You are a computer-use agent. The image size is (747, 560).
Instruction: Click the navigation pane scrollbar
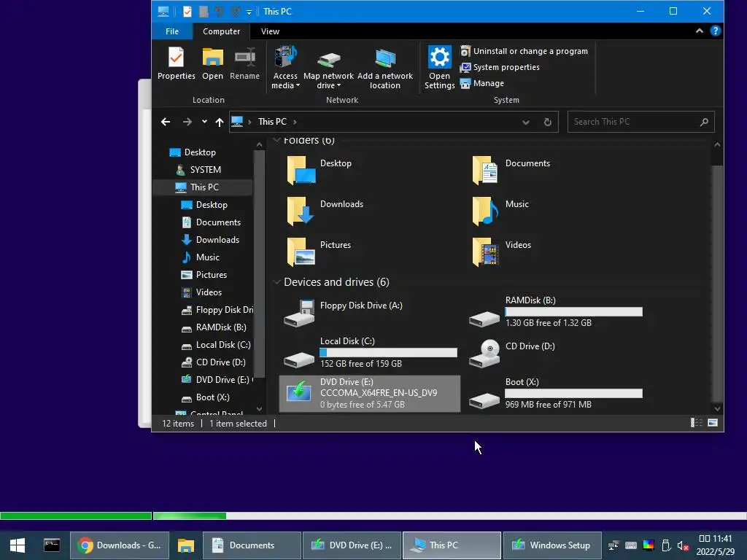point(259,262)
